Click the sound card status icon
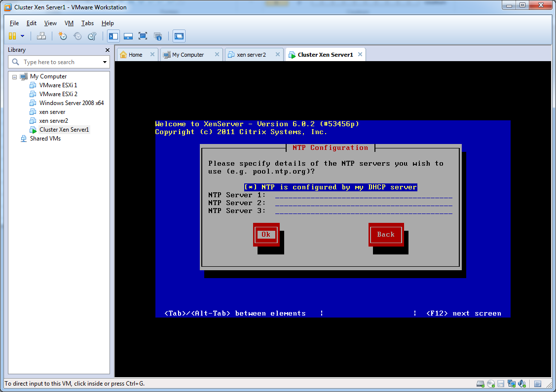556x392 pixels. pos(520,384)
